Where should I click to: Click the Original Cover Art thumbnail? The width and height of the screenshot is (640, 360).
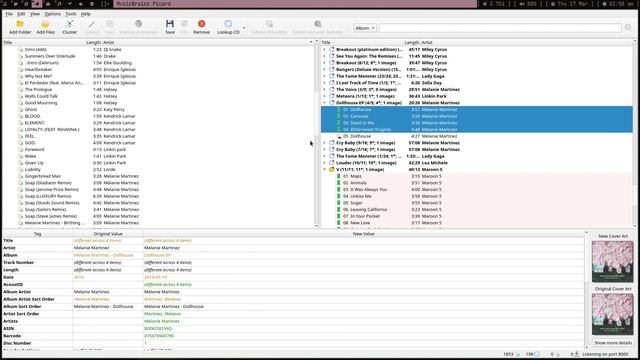click(613, 314)
